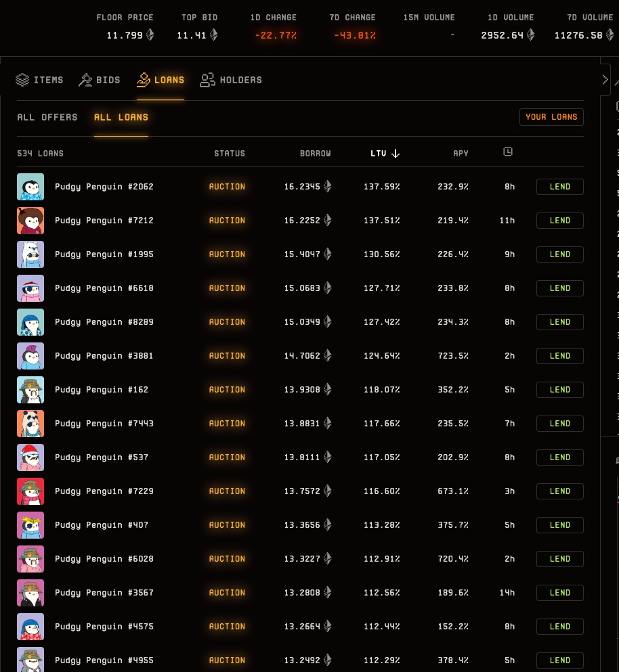Click the APY column header

click(x=461, y=154)
